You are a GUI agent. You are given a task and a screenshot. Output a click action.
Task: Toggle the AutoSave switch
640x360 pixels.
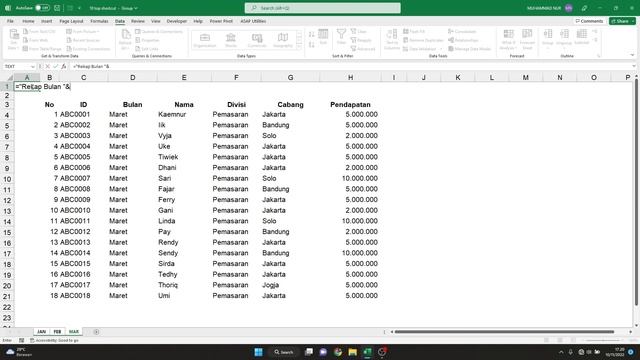point(42,8)
